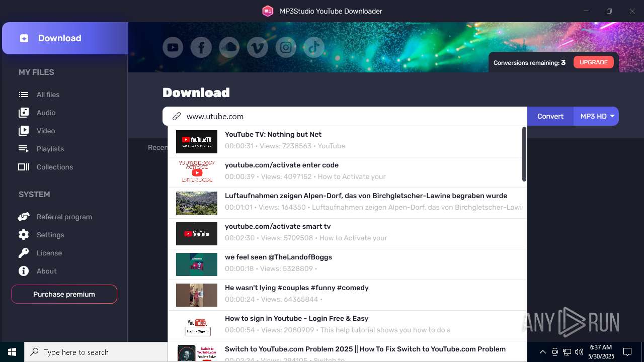Click the Settings gear icon

pos(24,235)
